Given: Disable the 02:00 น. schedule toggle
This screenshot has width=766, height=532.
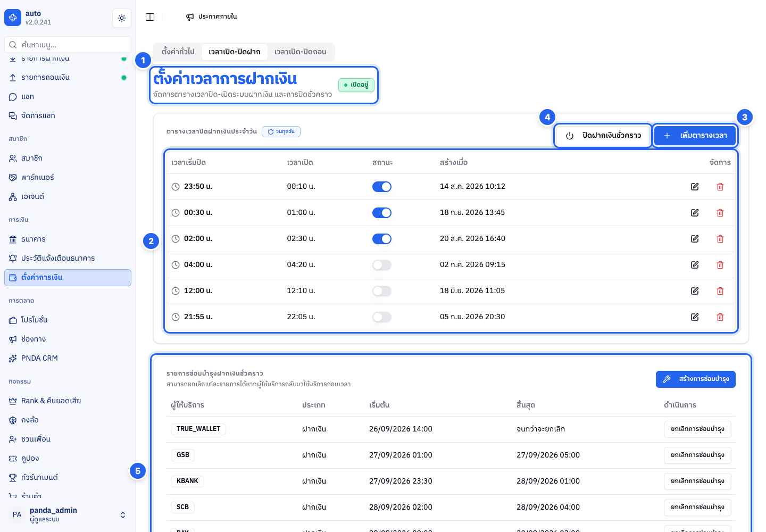Looking at the screenshot, I should point(382,239).
